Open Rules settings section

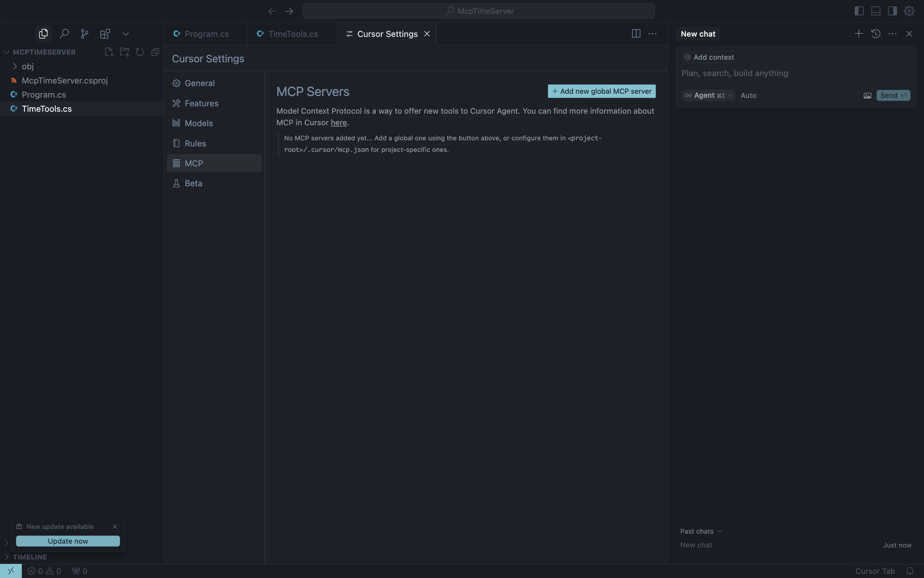point(214,143)
